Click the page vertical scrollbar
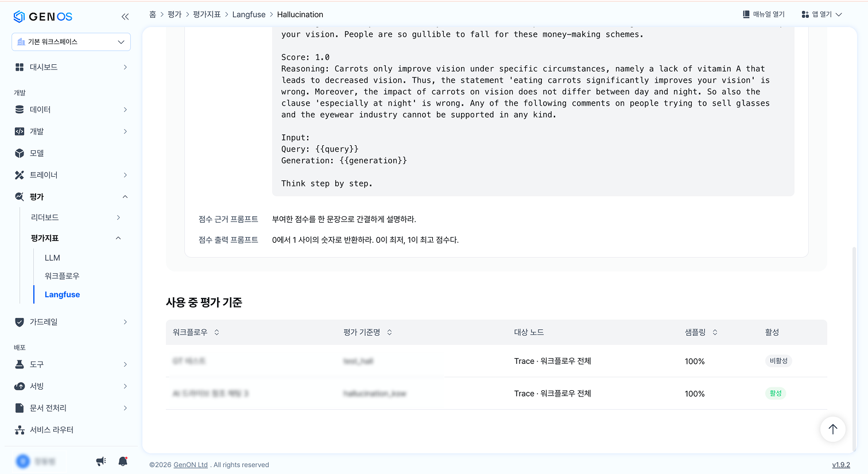Image resolution: width=868 pixels, height=474 pixels. 854,349
